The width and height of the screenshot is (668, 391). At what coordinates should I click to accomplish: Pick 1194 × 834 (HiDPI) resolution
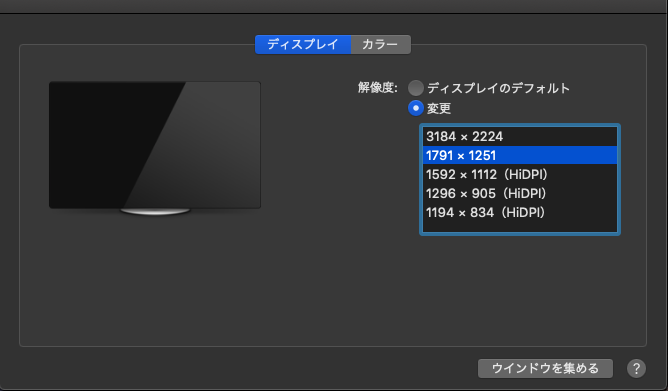520,212
